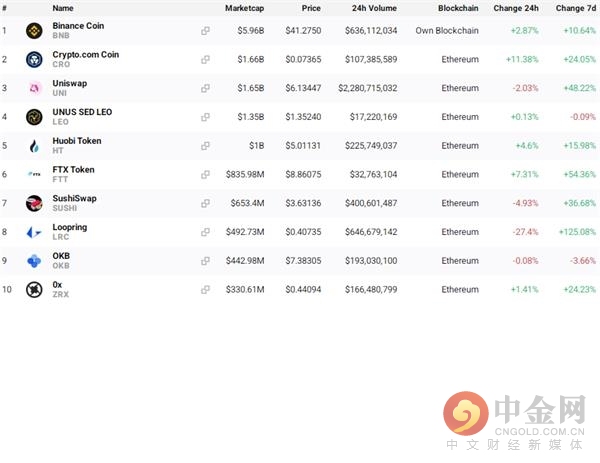This screenshot has height=463, width=600.
Task: Open the external link icon for Loopring
Action: tap(205, 232)
